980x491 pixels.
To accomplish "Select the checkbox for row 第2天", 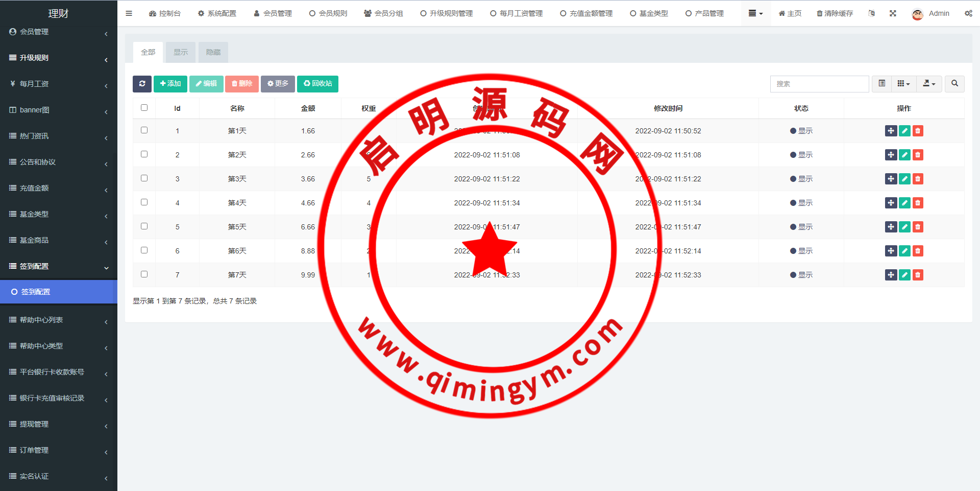I will tap(144, 154).
